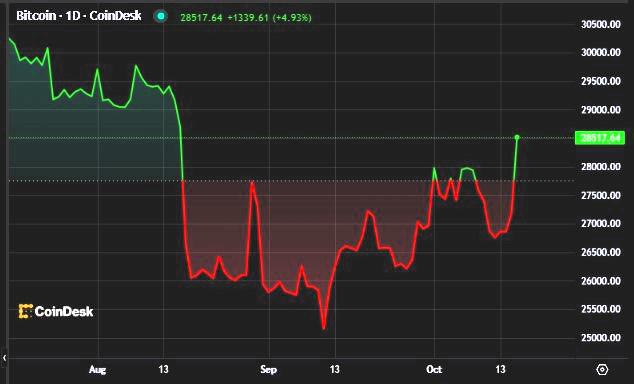
Task: Click the Oct date axis label
Action: (434, 369)
